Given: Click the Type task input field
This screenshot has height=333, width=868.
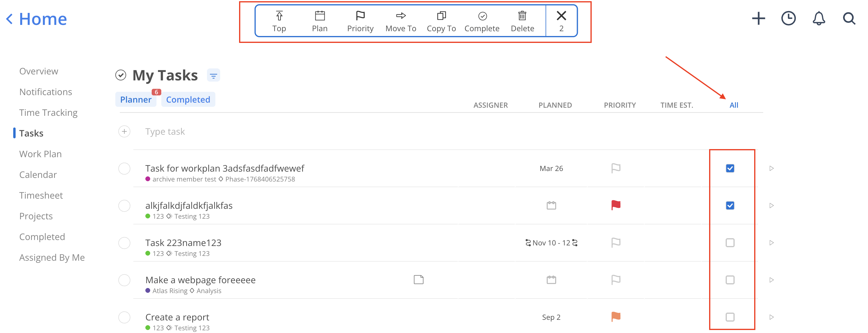Looking at the screenshot, I should (x=165, y=132).
